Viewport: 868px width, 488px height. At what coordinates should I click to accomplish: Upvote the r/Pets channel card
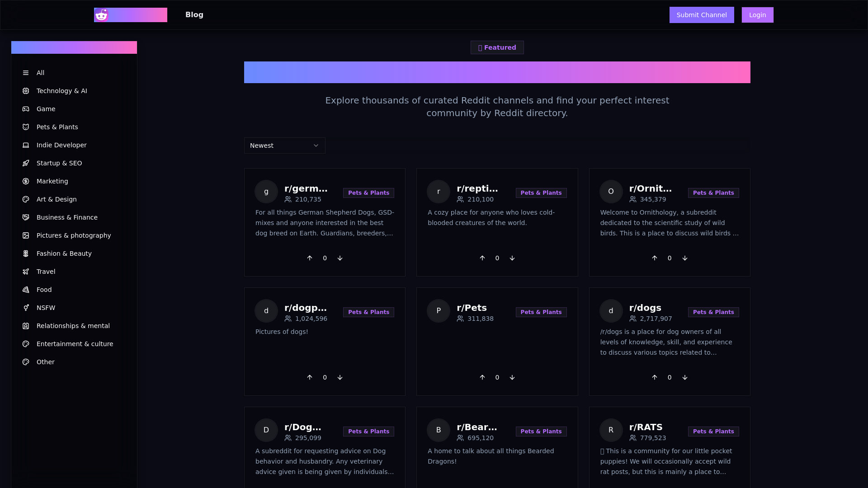482,377
